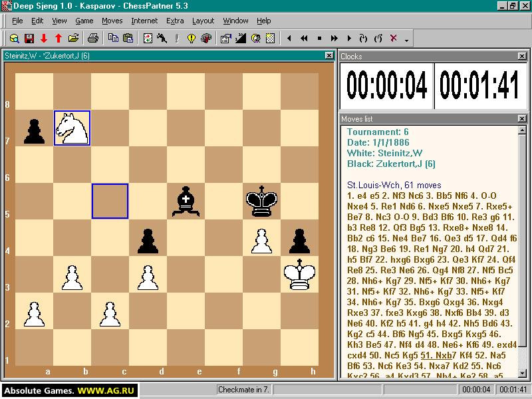532x399 pixels.
Task: Expand the toolbar overflow dropdown arrow
Action: coord(406,41)
